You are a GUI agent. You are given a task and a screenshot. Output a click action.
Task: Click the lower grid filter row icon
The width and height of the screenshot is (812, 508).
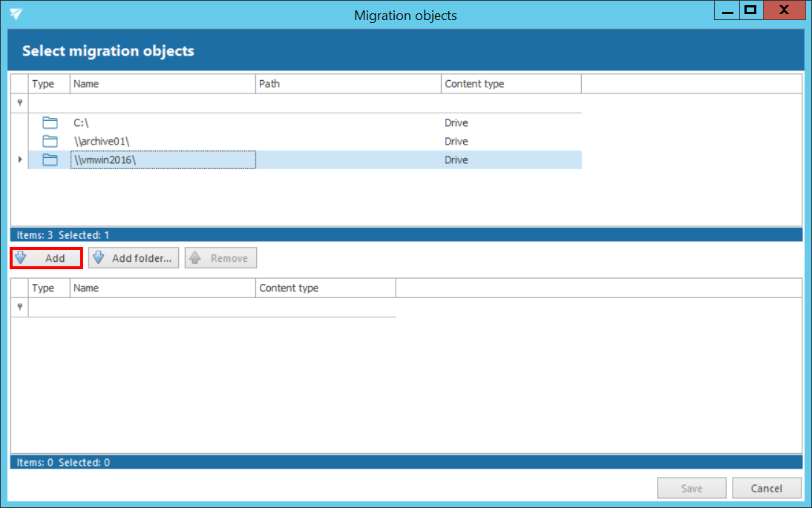pos(20,307)
